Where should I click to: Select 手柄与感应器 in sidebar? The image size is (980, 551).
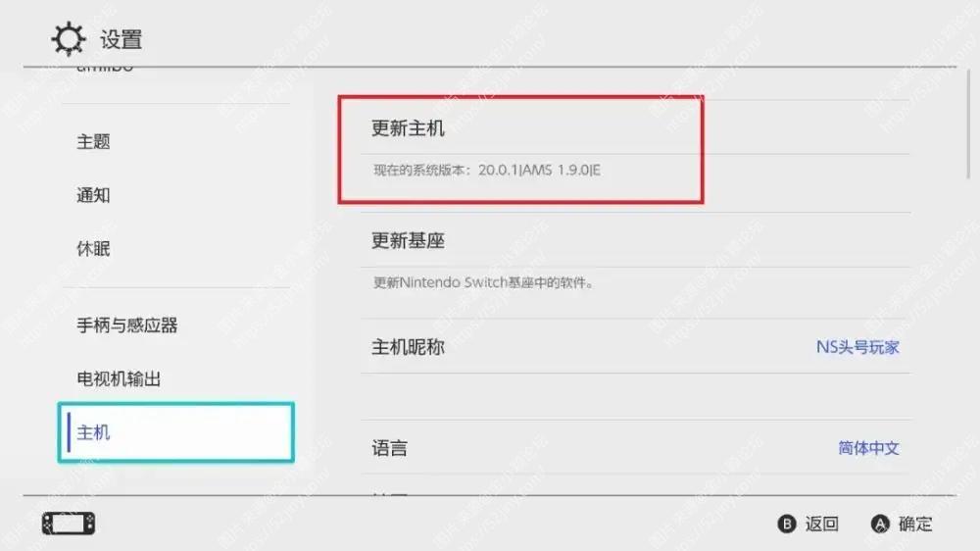[126, 326]
